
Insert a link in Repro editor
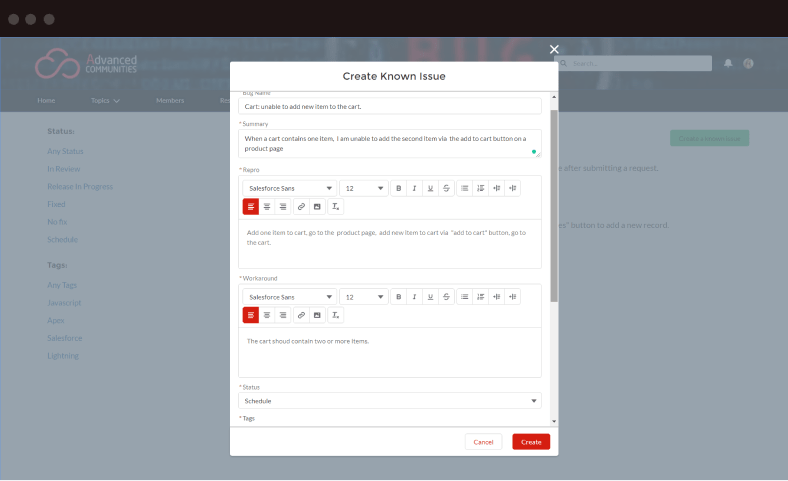[x=301, y=207]
